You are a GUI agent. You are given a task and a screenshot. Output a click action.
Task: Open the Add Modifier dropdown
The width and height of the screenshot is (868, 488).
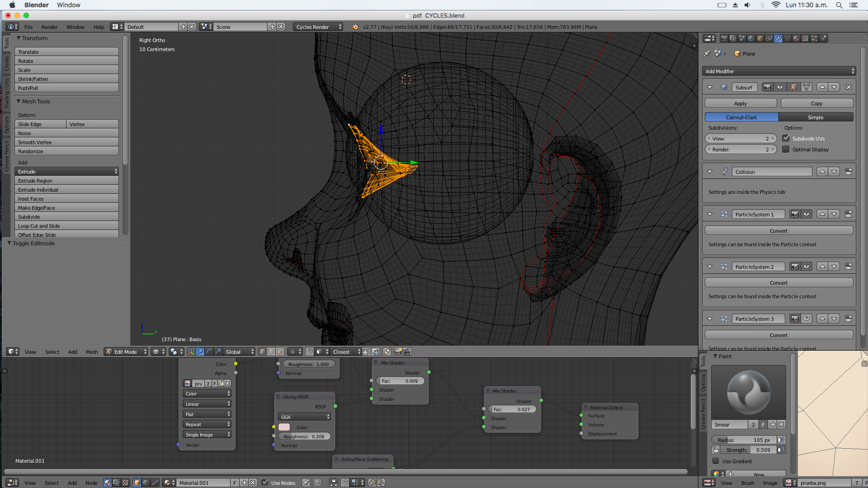pyautogui.click(x=779, y=71)
